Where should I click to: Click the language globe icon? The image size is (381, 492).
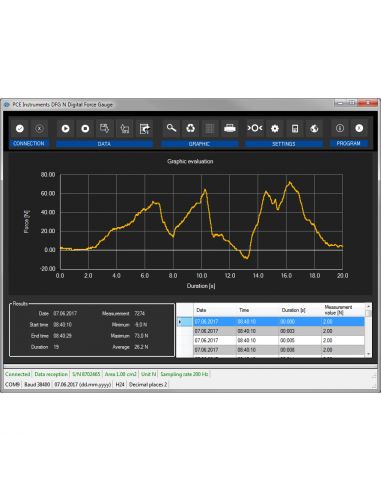(314, 128)
